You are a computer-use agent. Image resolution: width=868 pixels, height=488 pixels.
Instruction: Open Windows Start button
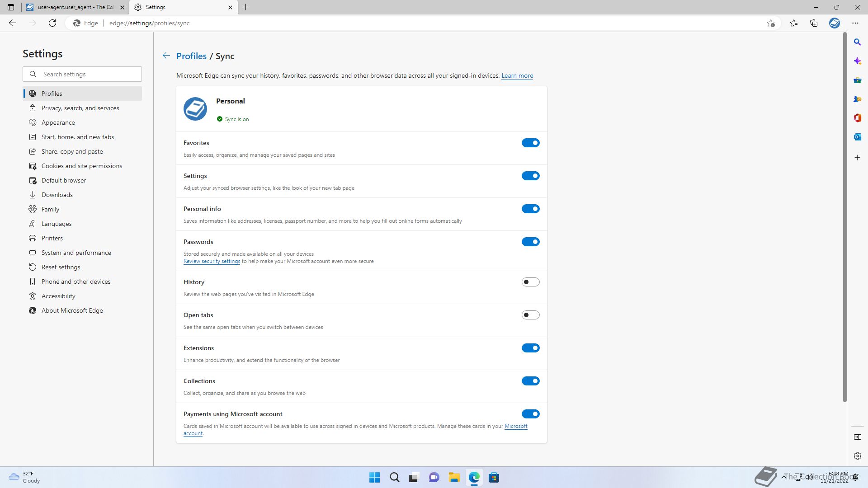[x=374, y=478]
